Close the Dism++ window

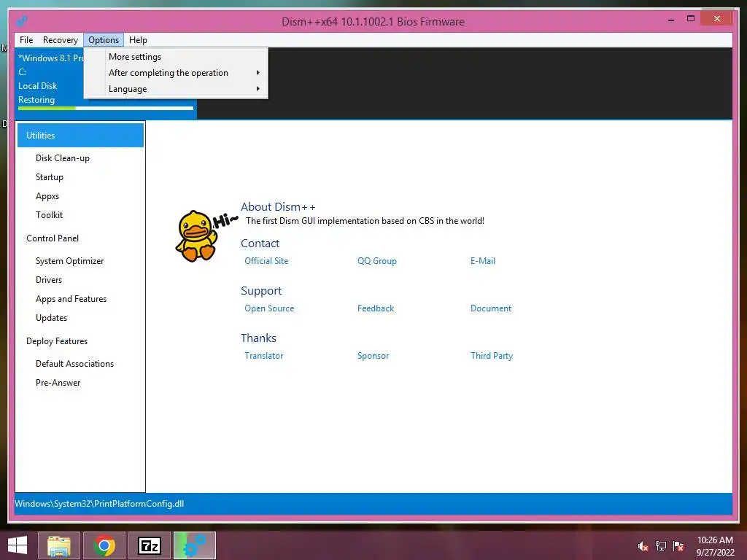pos(717,18)
